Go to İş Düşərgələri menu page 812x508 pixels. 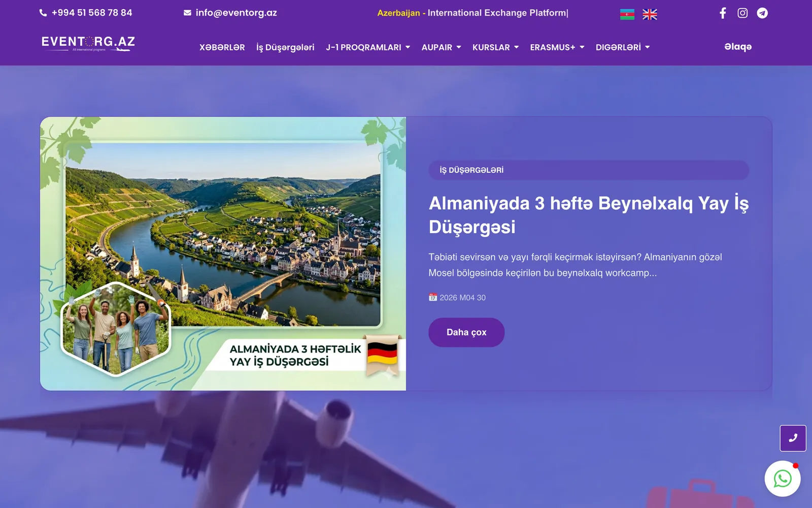pyautogui.click(x=285, y=47)
